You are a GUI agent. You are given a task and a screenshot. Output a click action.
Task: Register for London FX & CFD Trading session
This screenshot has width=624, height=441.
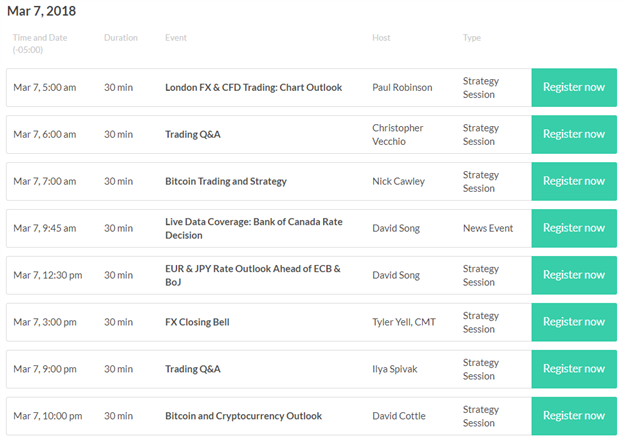pos(574,87)
